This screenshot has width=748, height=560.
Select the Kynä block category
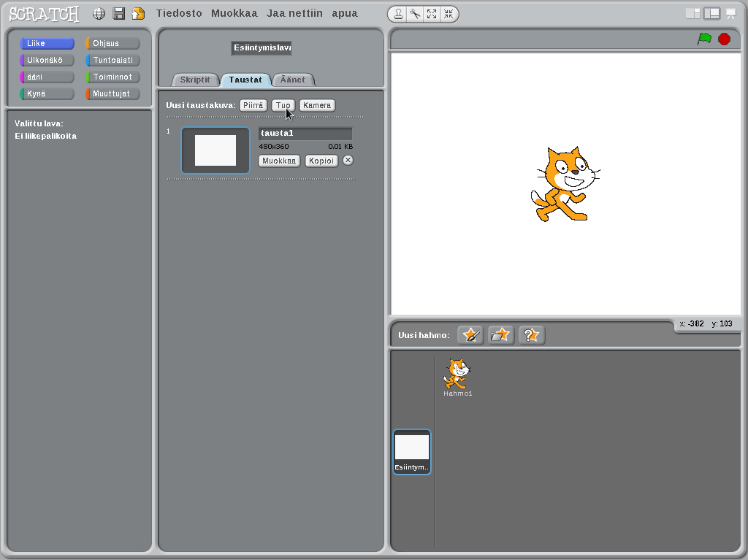pos(47,93)
